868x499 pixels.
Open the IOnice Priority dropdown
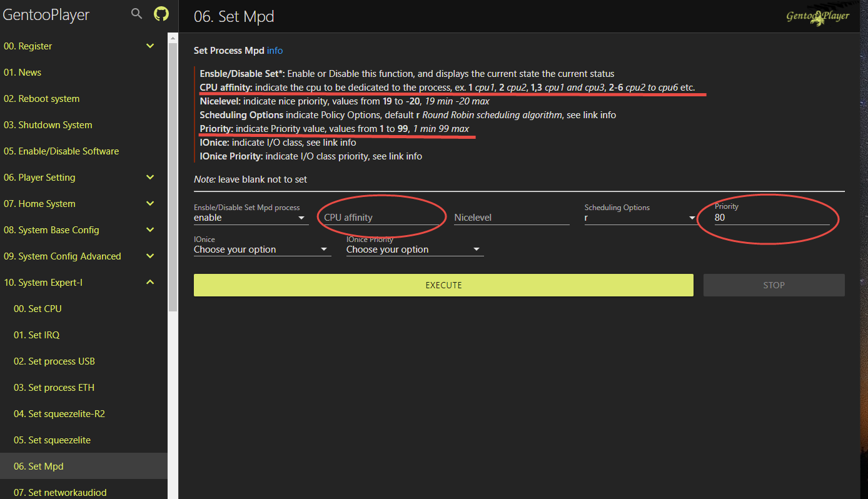[414, 249]
